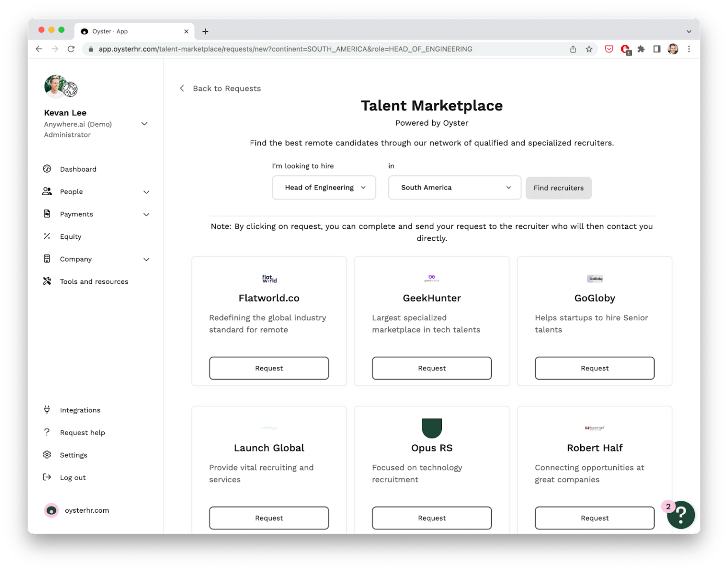Screen dimensions: 728x571
Task: Open Tools and resources wrench icon
Action: [47, 281]
